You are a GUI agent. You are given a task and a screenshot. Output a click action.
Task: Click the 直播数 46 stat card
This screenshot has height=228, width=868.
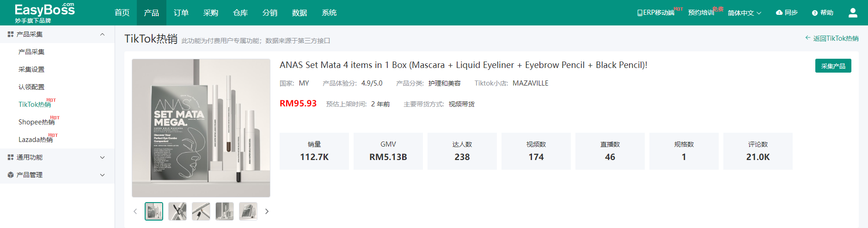(x=610, y=151)
